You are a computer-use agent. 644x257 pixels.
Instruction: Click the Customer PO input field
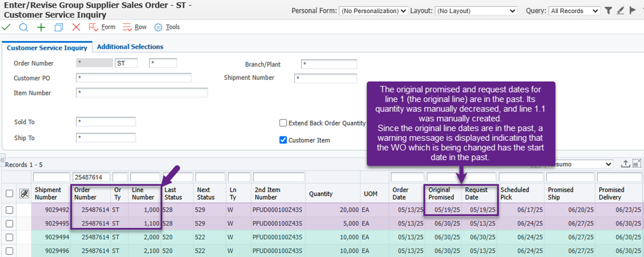point(134,78)
